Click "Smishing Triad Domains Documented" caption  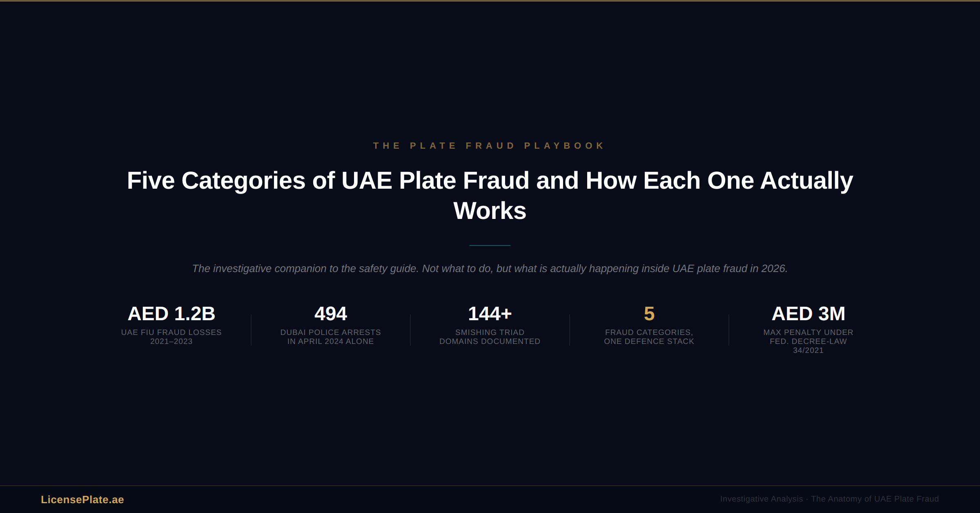pos(490,337)
